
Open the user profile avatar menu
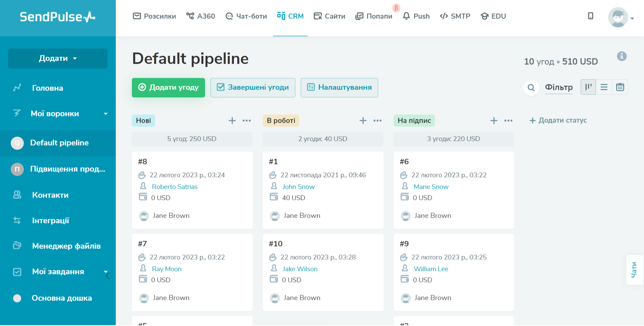click(618, 17)
